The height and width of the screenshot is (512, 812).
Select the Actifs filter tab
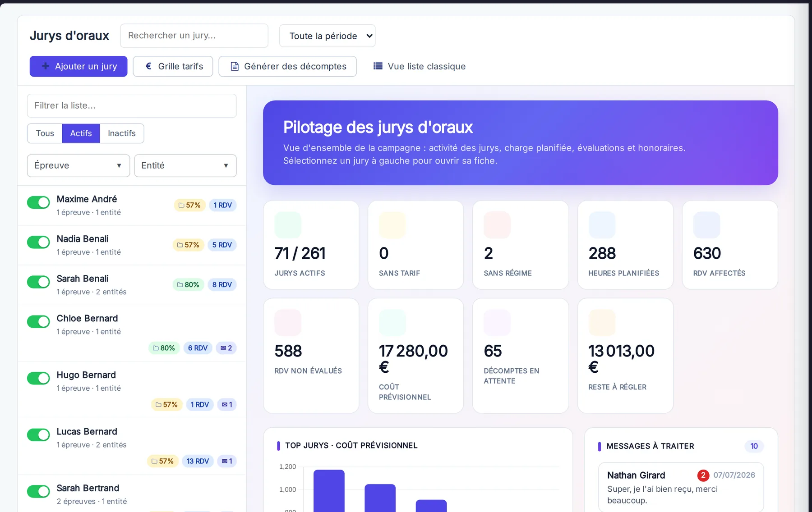pyautogui.click(x=81, y=133)
